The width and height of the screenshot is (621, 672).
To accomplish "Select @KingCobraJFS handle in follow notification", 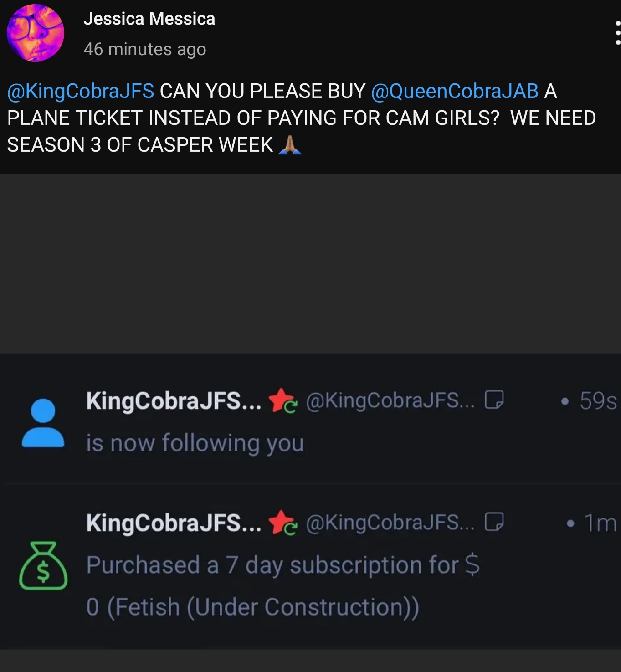I will [x=390, y=400].
